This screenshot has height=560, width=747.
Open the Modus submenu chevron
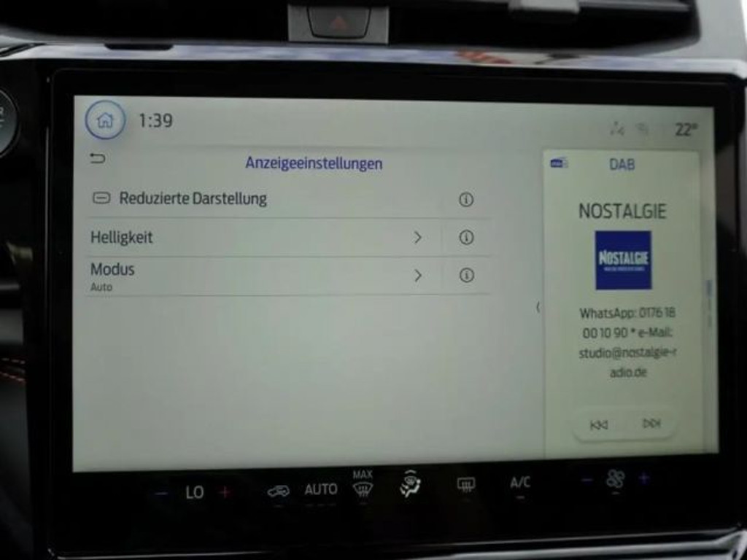point(418,275)
